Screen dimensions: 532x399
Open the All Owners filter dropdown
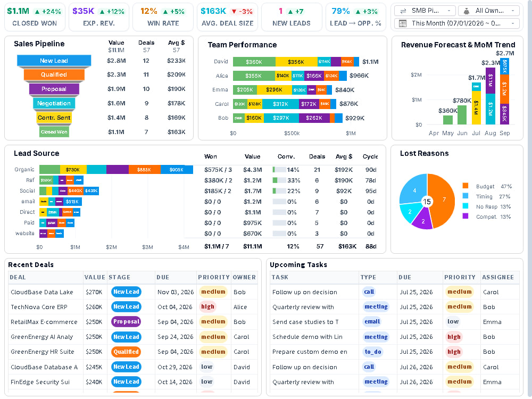tap(488, 11)
